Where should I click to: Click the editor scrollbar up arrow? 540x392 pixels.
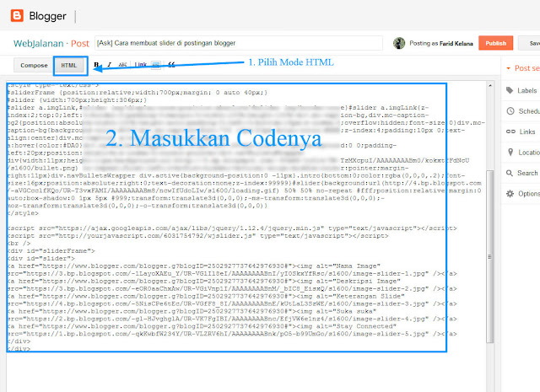point(490,85)
